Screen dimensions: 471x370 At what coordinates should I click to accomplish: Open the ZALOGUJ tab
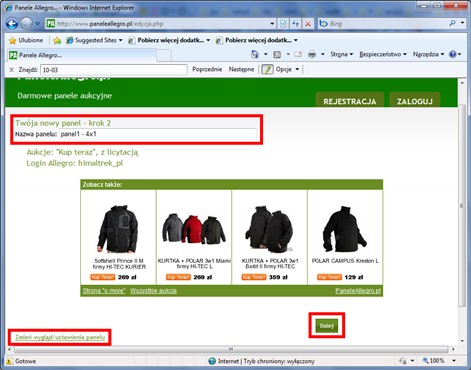pos(415,100)
